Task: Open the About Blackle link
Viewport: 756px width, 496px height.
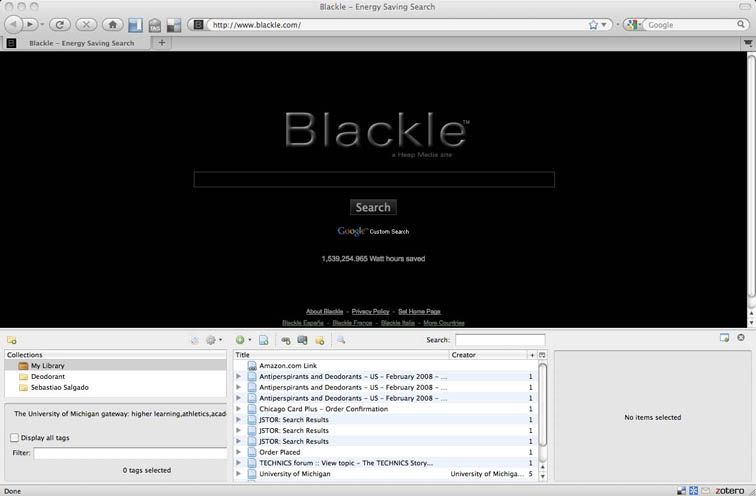Action: pos(324,311)
